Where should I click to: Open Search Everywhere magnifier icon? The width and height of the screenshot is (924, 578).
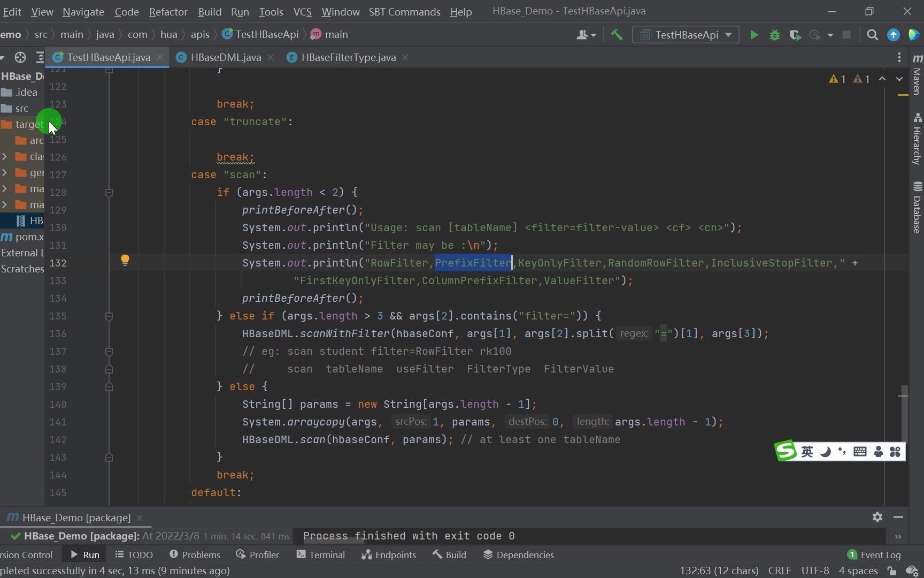click(x=872, y=35)
